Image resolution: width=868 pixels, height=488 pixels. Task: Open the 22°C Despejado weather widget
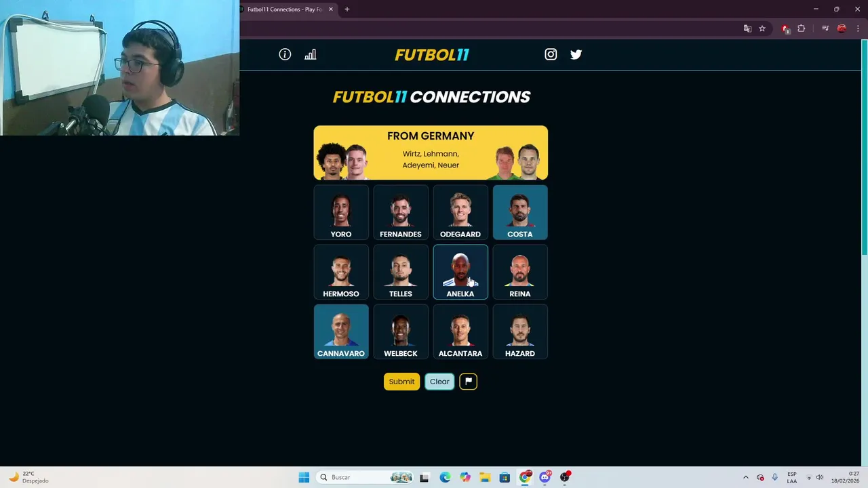pyautogui.click(x=28, y=477)
